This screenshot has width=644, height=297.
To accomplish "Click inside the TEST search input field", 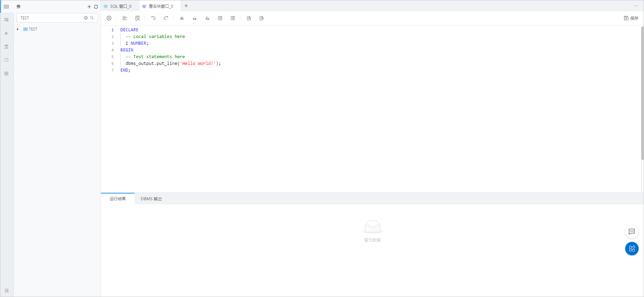I will click(50, 18).
